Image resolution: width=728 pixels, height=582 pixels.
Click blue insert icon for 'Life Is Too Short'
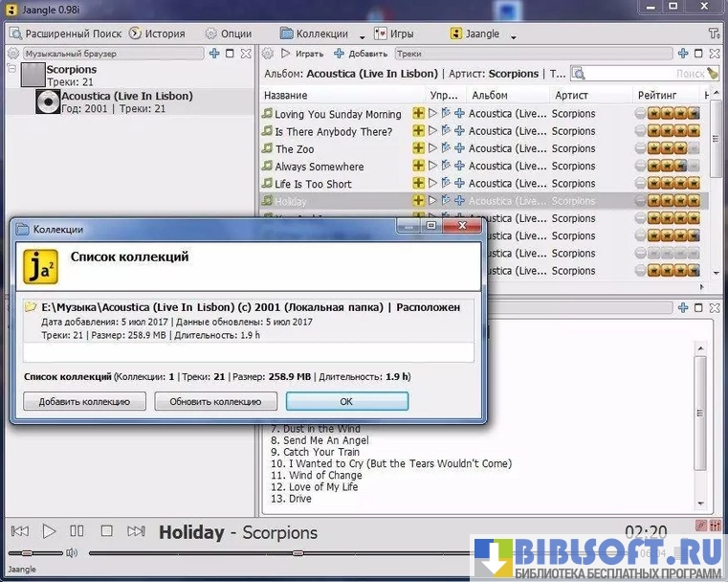click(459, 184)
